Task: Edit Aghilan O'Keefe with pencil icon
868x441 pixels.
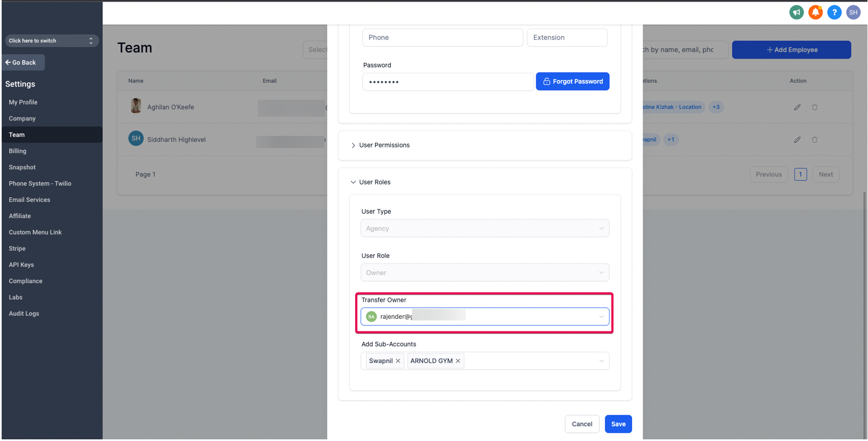Action: click(x=797, y=107)
